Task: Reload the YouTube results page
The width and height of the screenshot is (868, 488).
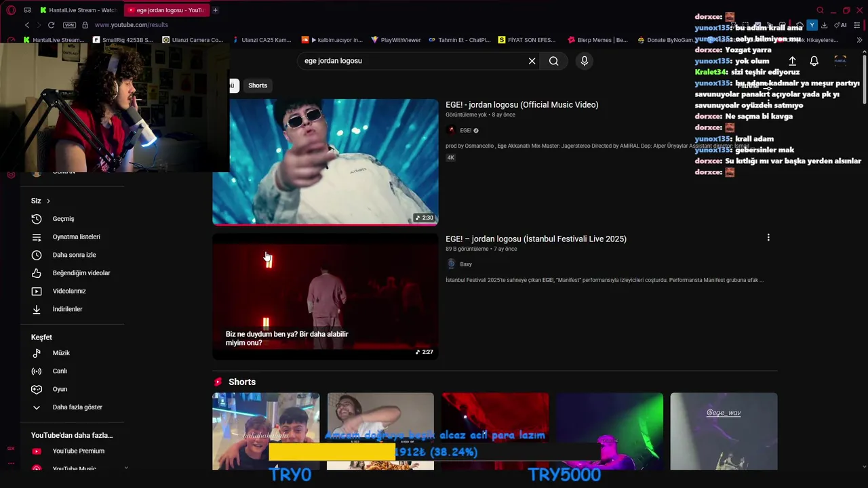Action: [x=51, y=25]
